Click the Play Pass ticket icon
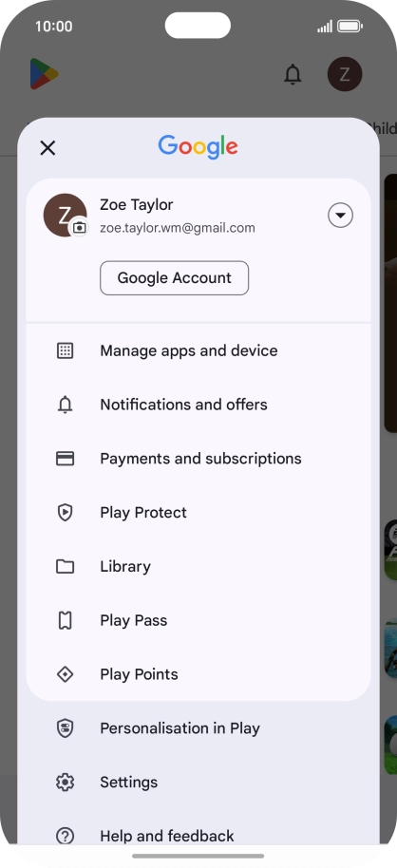The width and height of the screenshot is (397, 868). click(66, 620)
